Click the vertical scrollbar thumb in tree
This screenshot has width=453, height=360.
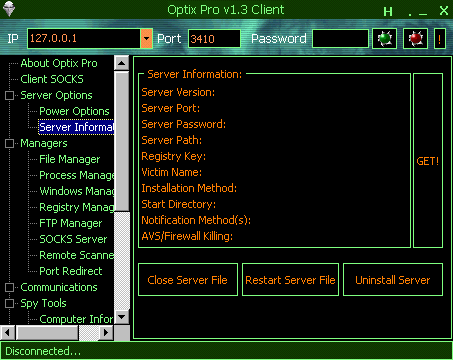[x=122, y=141]
